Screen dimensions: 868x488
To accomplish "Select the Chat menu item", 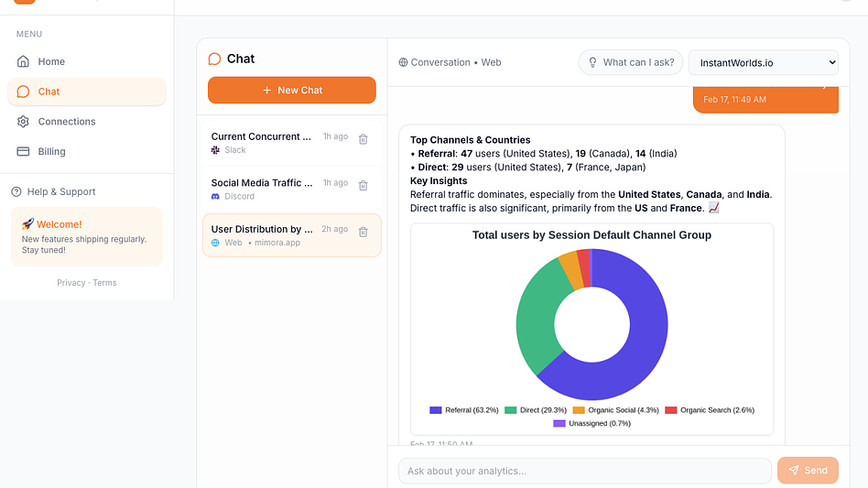I will pyautogui.click(x=87, y=92).
